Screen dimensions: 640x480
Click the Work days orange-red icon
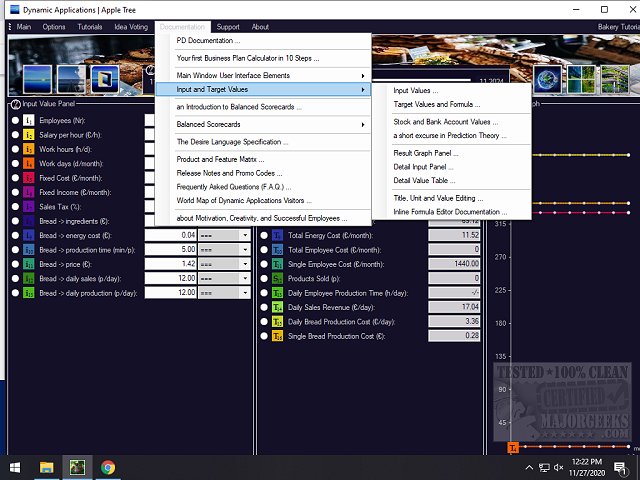click(x=29, y=163)
